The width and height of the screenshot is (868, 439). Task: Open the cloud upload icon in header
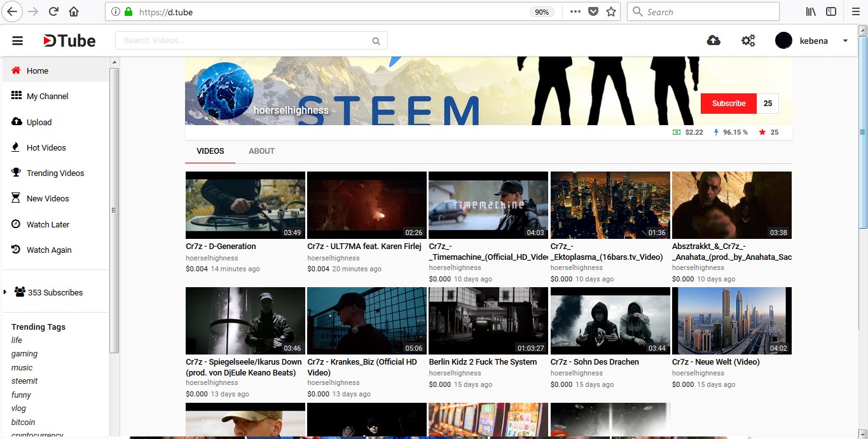click(x=713, y=41)
